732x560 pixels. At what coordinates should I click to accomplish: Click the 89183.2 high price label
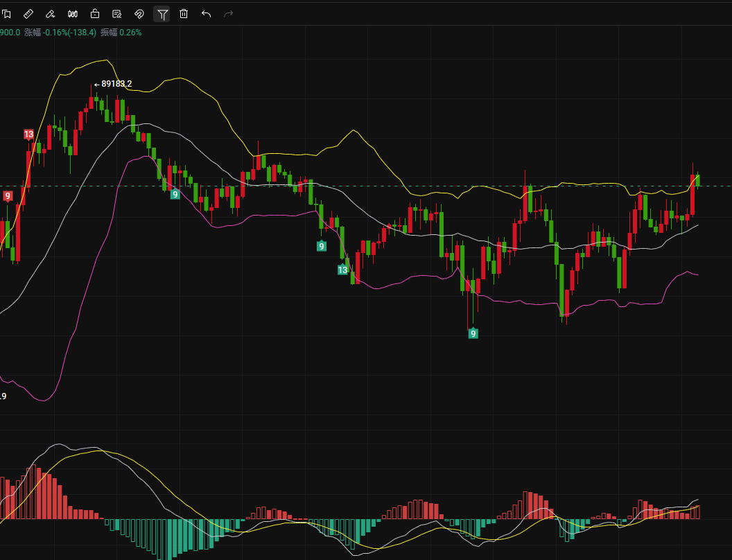116,84
